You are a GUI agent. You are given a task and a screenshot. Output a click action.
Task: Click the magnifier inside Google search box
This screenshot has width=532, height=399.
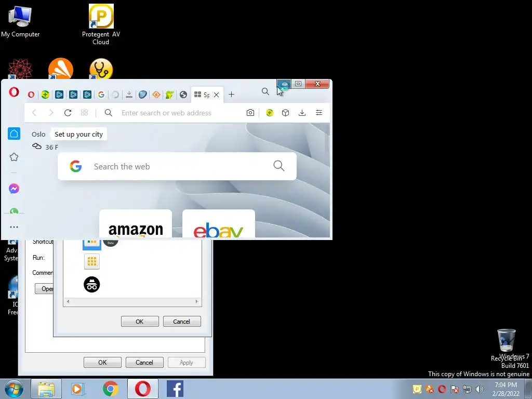click(278, 166)
